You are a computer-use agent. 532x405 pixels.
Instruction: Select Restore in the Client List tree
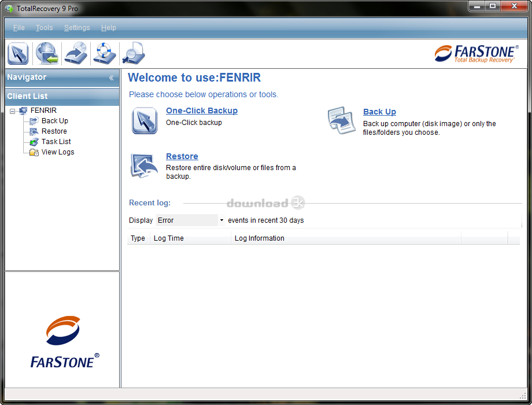click(x=54, y=131)
